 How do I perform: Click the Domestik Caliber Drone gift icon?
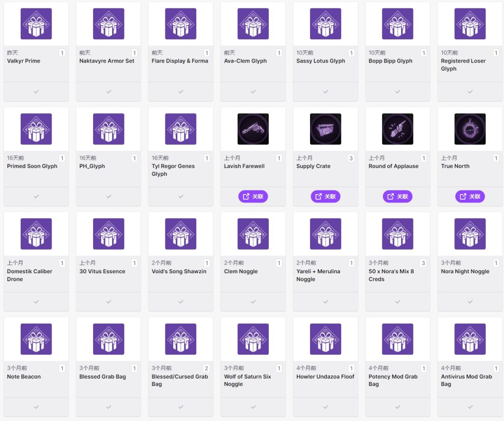click(36, 234)
